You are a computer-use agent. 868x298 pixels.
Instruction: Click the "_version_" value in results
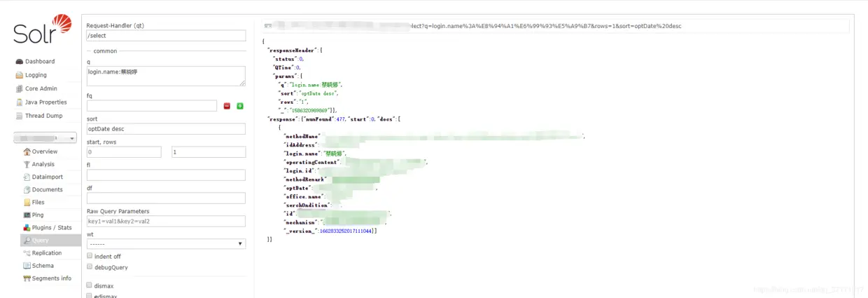coord(348,231)
